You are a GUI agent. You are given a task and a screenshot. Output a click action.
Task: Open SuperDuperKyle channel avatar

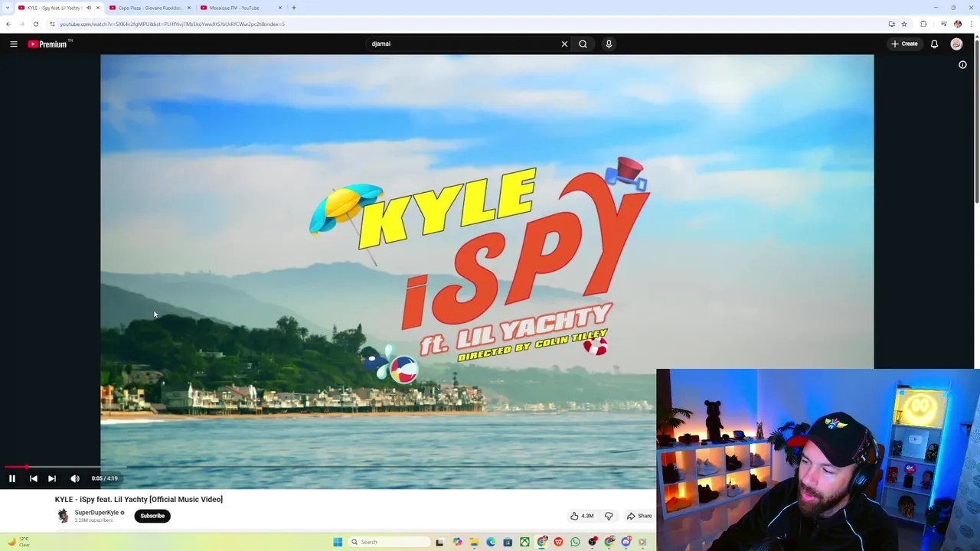[63, 516]
